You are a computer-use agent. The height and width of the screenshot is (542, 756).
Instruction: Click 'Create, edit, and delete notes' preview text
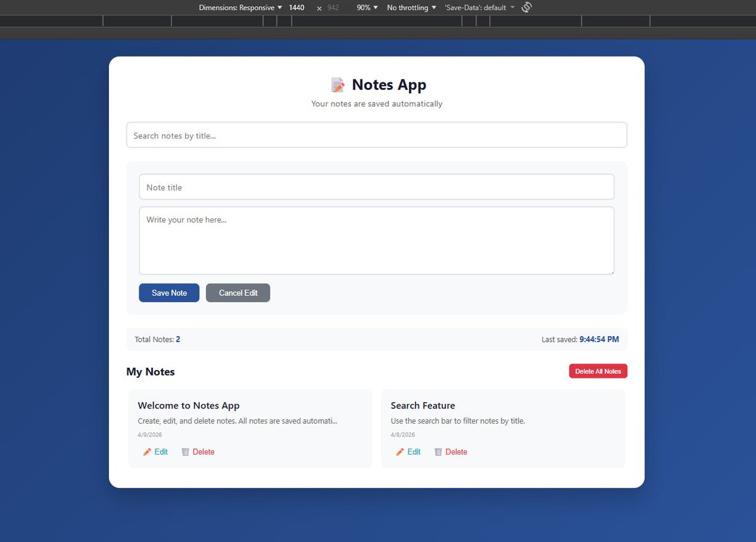coord(238,421)
